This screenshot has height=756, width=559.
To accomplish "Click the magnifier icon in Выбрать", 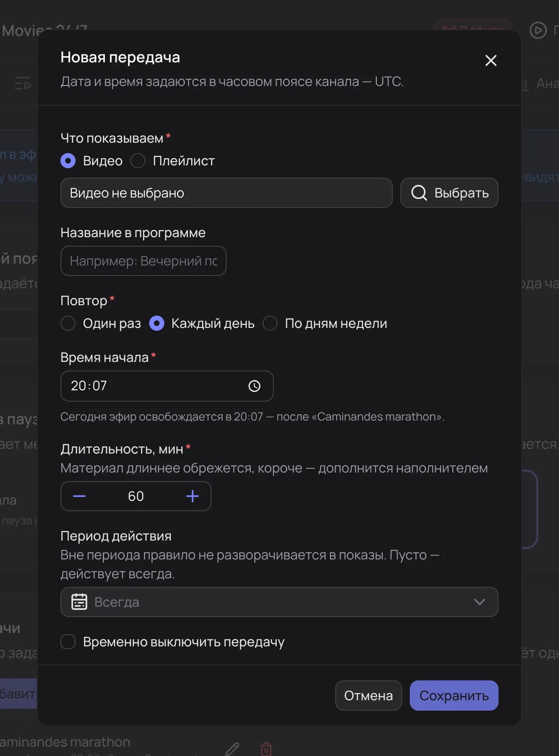I will point(419,193).
